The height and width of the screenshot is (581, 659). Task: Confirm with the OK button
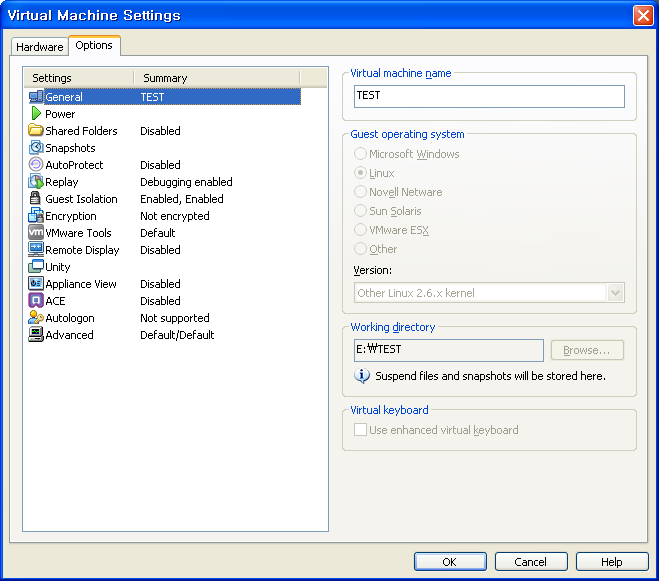pos(450,562)
